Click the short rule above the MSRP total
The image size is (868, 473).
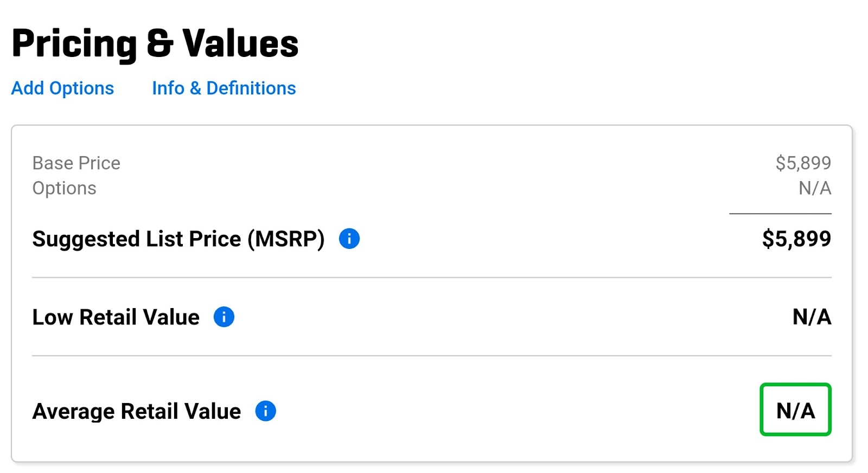tap(780, 214)
